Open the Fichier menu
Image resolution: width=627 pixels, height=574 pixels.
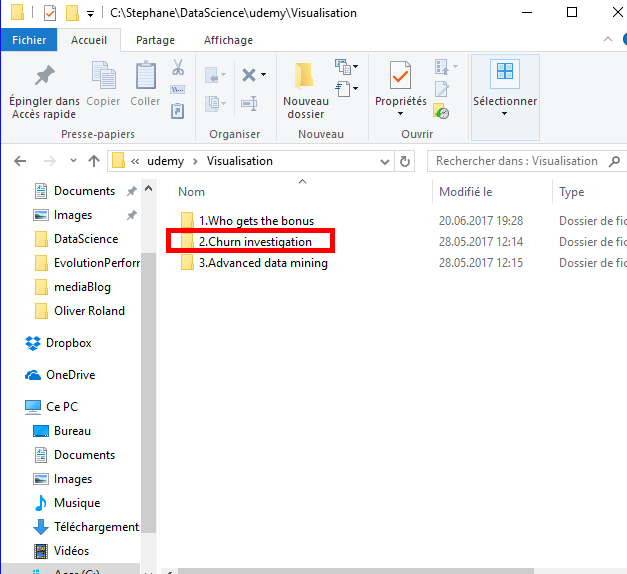tap(29, 40)
